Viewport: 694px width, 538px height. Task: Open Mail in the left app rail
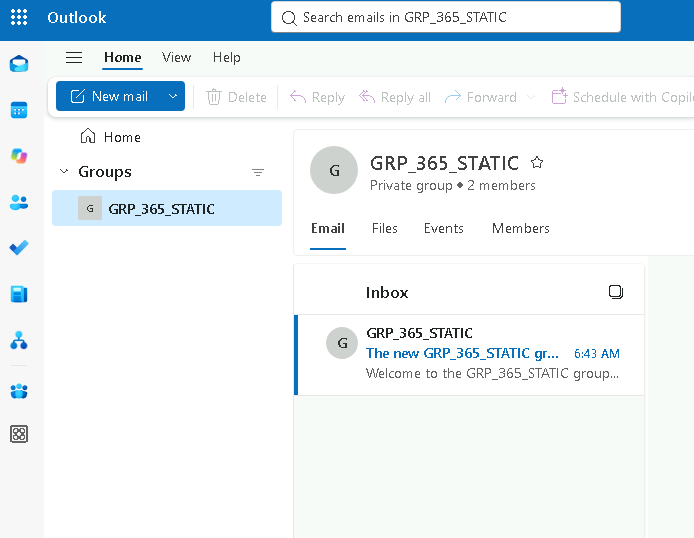19,64
